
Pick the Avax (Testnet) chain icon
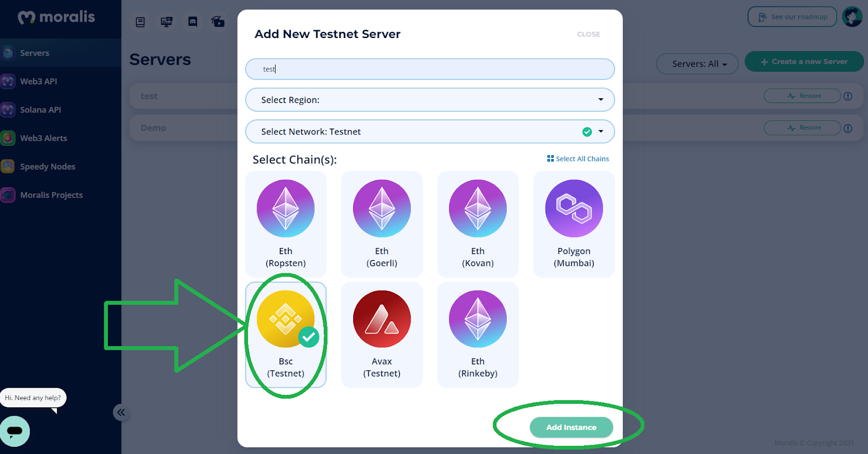(382, 319)
